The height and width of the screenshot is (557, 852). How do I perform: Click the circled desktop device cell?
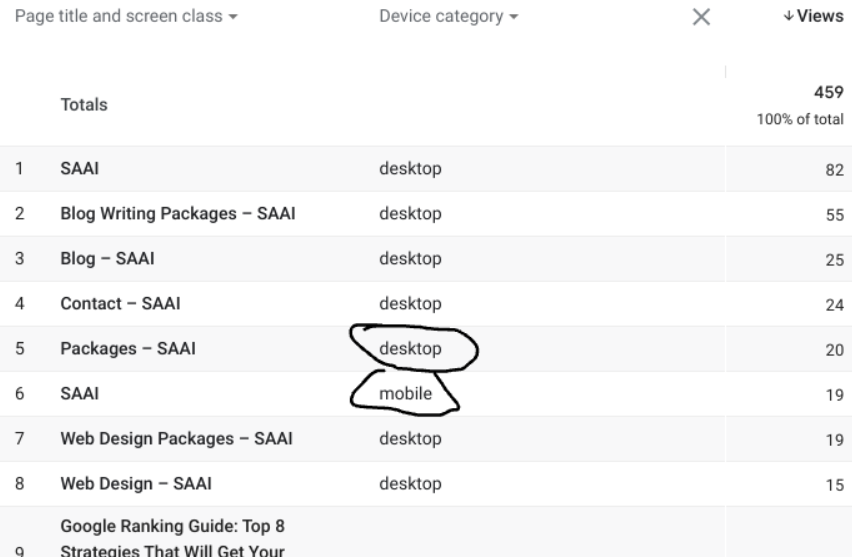pos(410,350)
